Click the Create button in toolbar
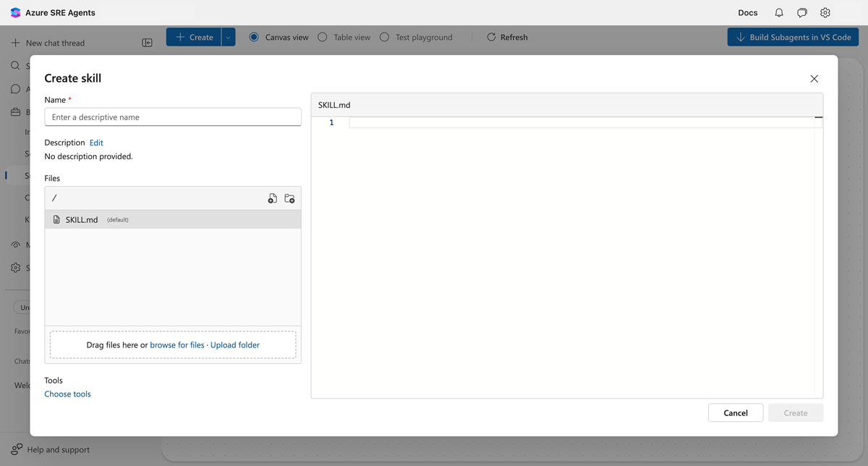868x466 pixels. [193, 37]
